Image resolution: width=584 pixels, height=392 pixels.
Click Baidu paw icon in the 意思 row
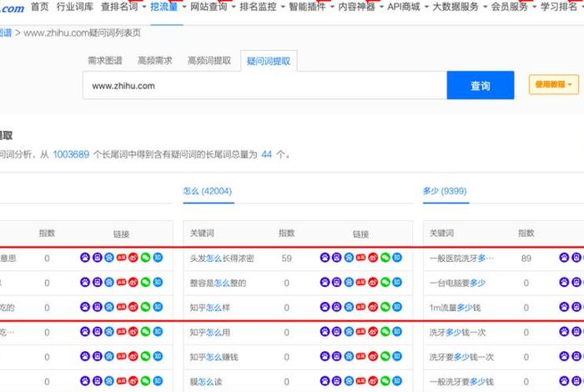click(x=85, y=258)
